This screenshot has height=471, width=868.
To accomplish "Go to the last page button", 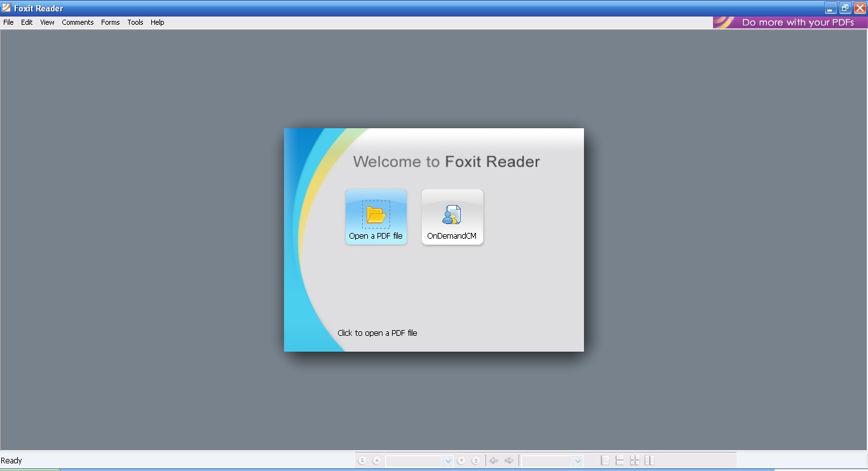I will pos(475,461).
